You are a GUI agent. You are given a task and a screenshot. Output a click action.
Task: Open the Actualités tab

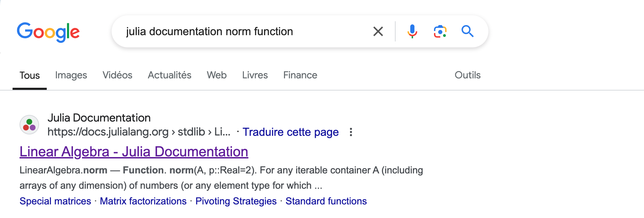170,75
